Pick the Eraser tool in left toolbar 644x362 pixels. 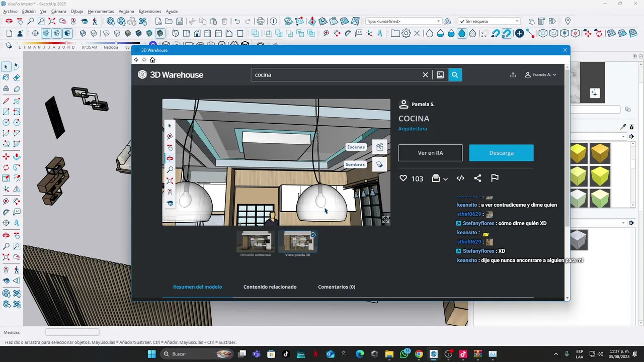tap(17, 77)
